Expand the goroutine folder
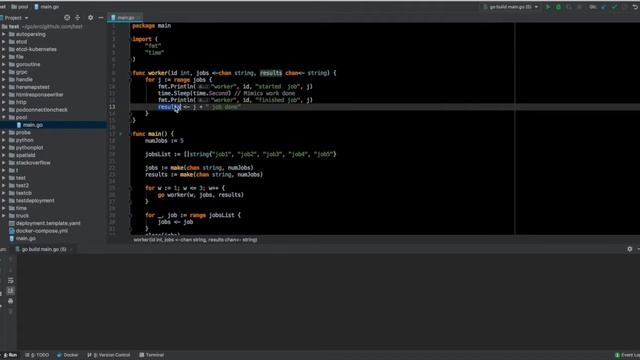 pos(4,64)
